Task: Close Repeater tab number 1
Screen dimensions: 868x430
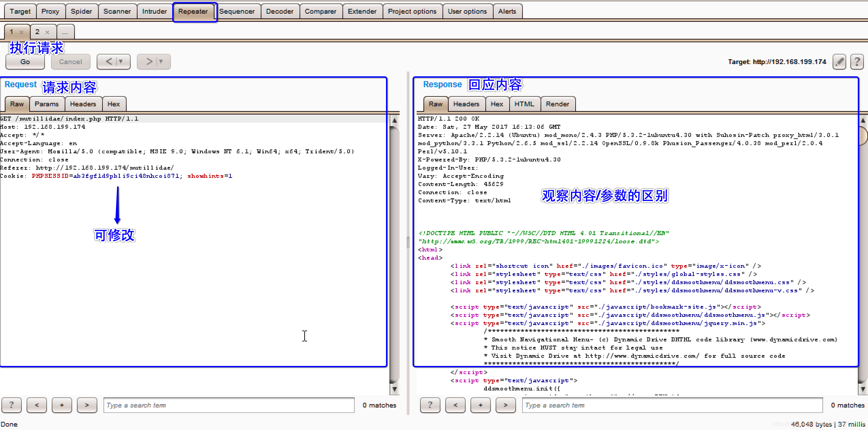Action: click(21, 32)
